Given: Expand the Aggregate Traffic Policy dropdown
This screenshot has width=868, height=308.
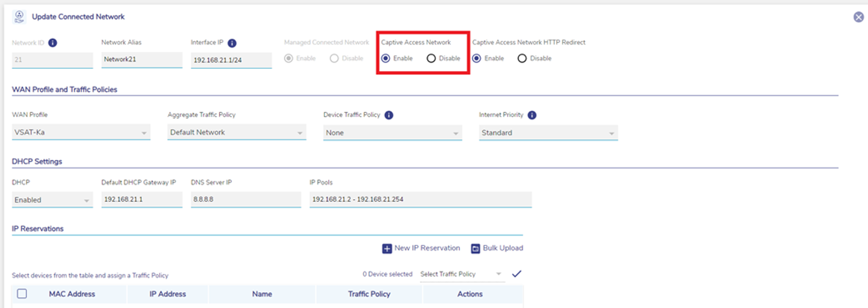Looking at the screenshot, I should click(236, 133).
